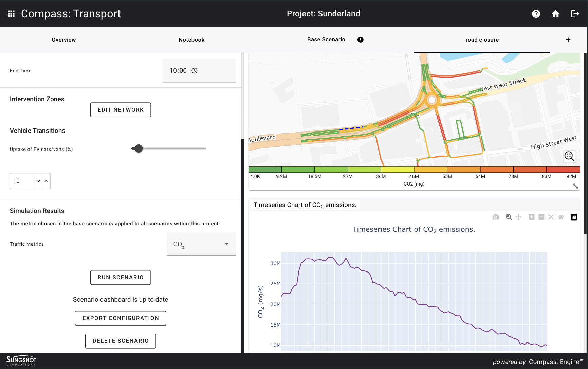Viewport: 588px width, 369px height.
Task: Click Project: Sunderland title
Action: (x=323, y=14)
